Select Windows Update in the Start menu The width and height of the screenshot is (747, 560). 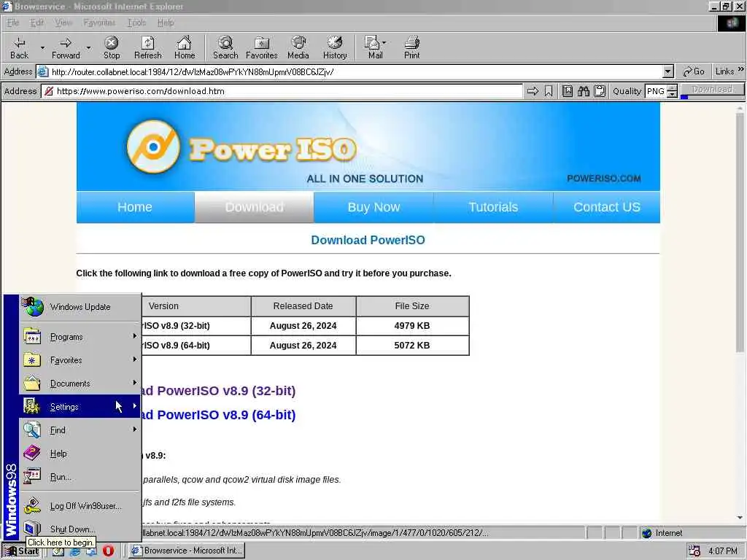(x=80, y=307)
